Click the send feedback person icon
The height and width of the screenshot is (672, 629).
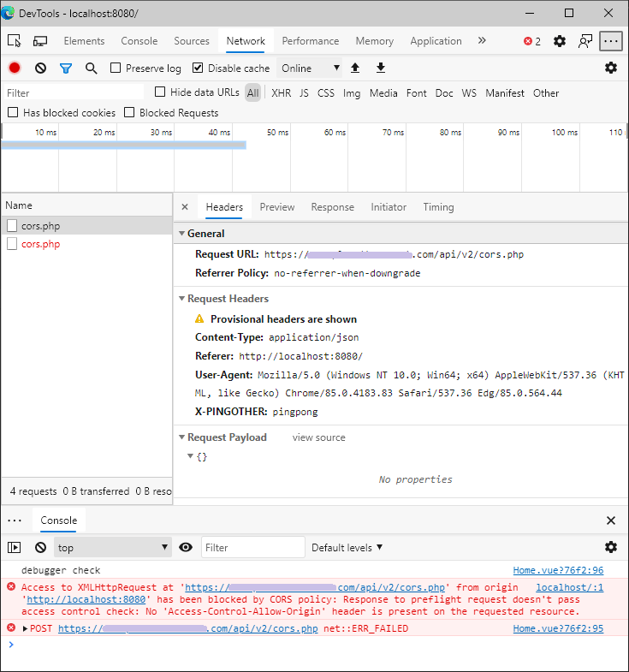click(584, 41)
